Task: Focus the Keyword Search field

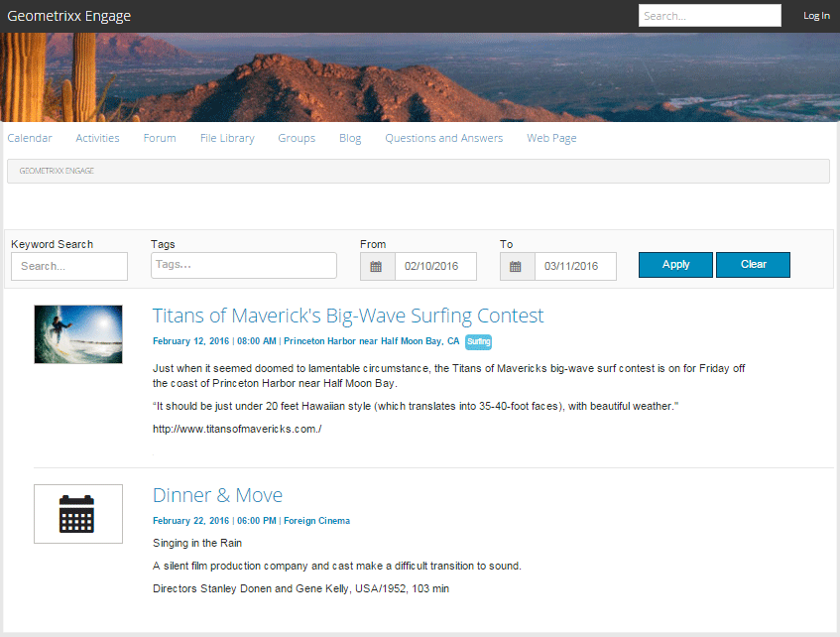Action: coord(69,266)
